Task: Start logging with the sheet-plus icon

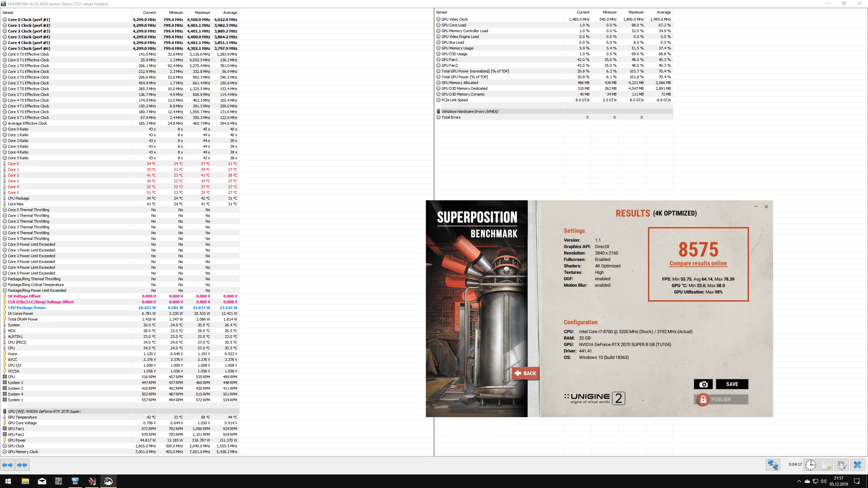Action: [826, 465]
